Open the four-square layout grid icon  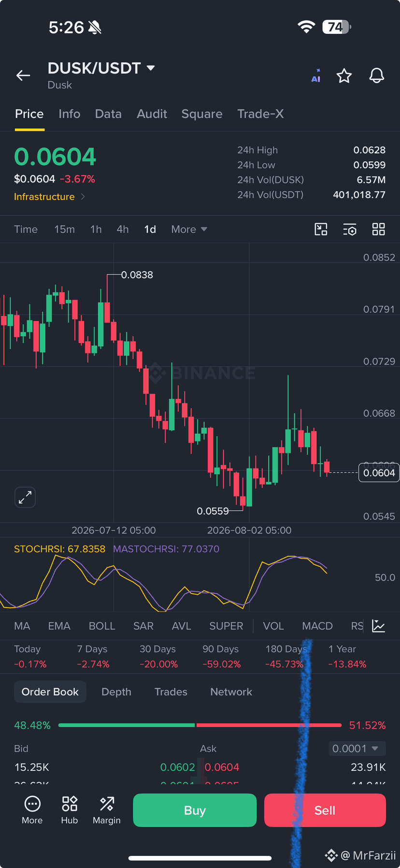pos(379,229)
